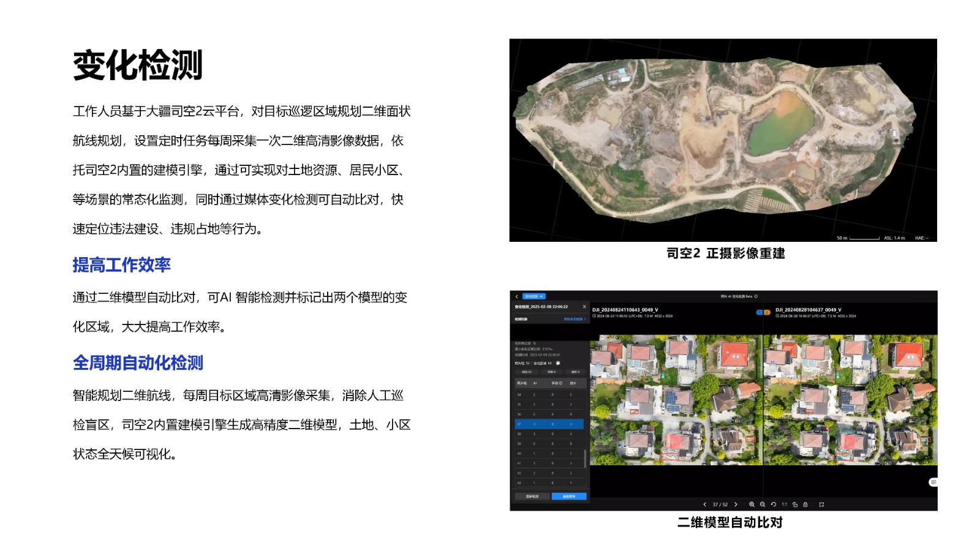Open the blue link beside 检测对象
The image size is (980, 551).
tap(575, 319)
